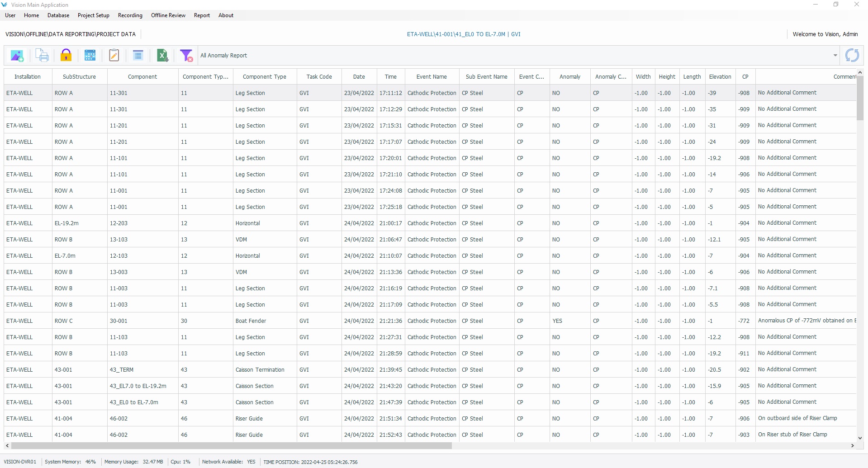Image resolution: width=868 pixels, height=468 pixels.
Task: Click the VISION-DVR01 status bar label
Action: coord(20,462)
